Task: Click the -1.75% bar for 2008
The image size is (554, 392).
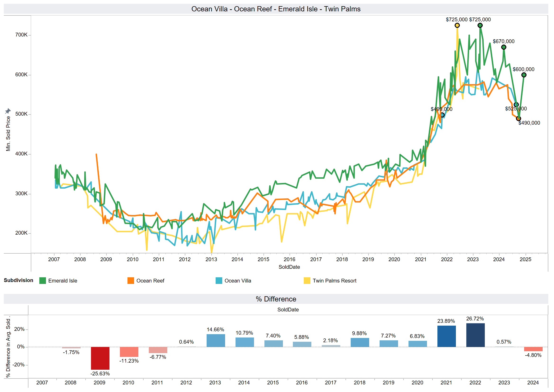Action: coord(71,348)
